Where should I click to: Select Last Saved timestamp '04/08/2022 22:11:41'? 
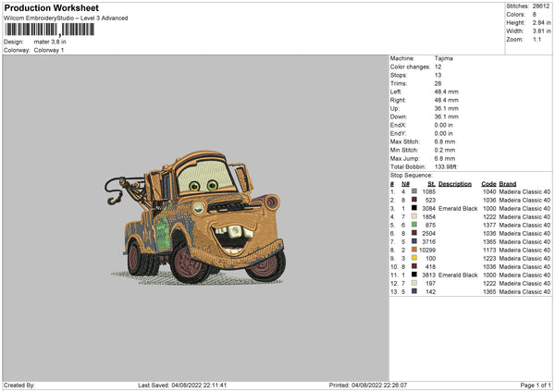199,386
